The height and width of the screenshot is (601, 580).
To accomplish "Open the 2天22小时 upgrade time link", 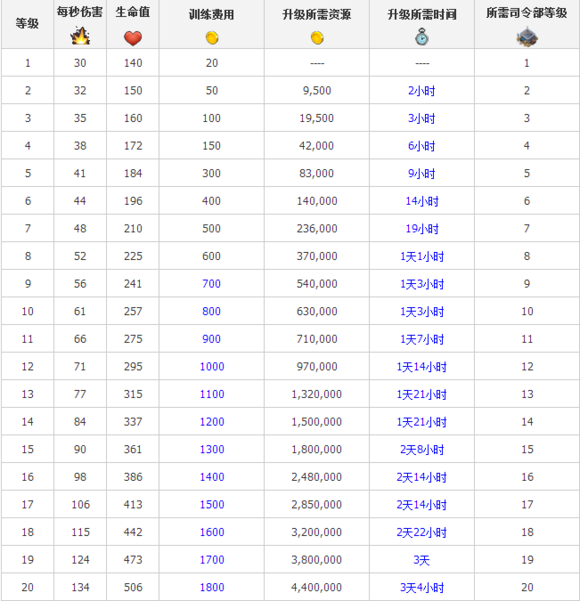I will (422, 532).
